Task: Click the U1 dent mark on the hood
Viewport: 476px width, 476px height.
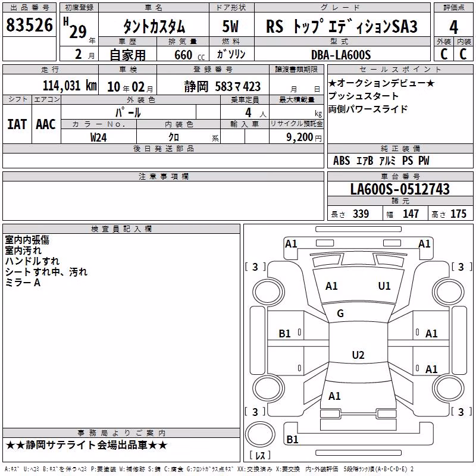Action: tap(384, 286)
